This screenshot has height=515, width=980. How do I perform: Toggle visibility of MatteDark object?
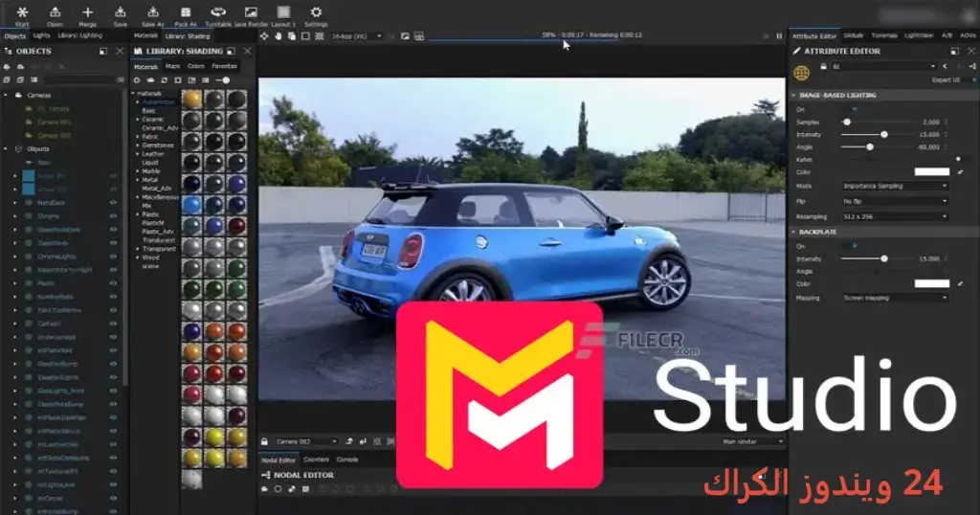coord(113,203)
